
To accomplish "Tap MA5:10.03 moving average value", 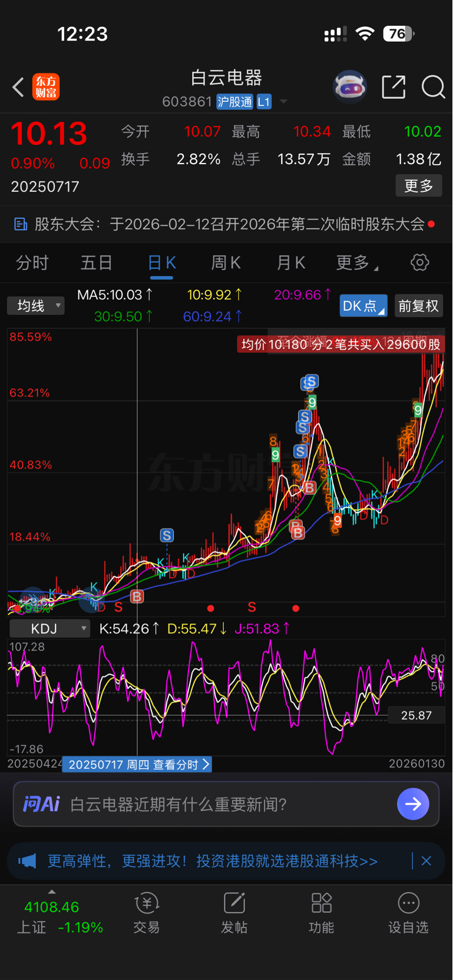I will coord(115,295).
